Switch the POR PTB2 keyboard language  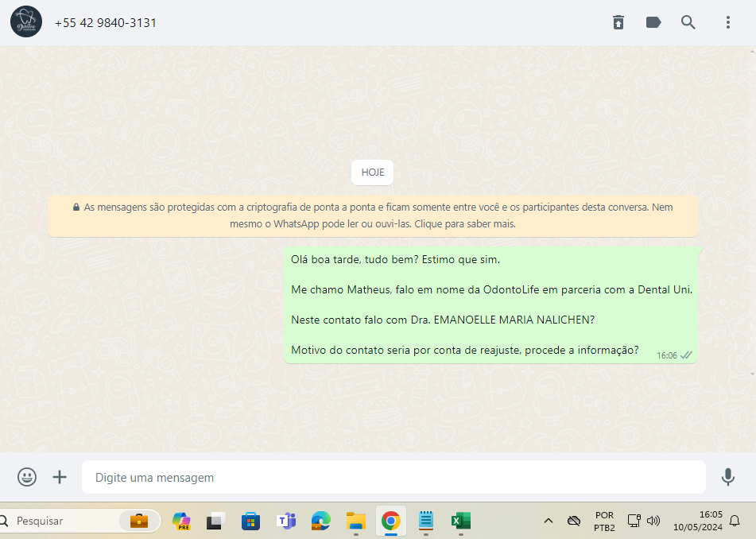click(603, 521)
